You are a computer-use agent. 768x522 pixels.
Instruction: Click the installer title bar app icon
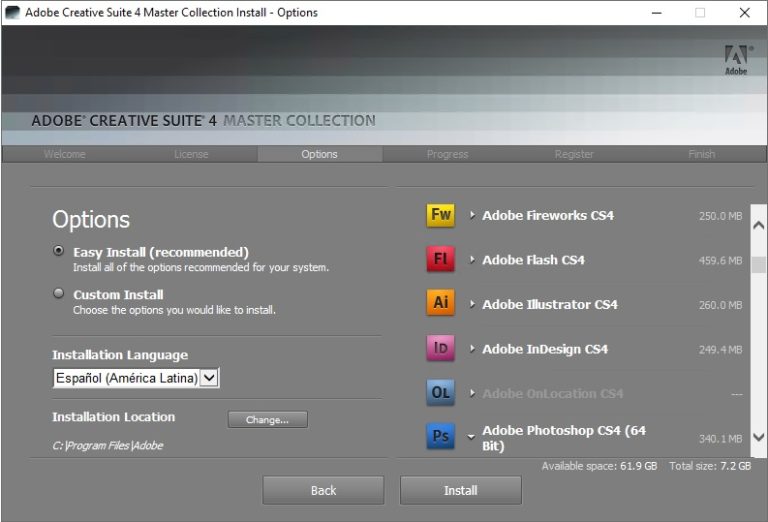pos(12,13)
